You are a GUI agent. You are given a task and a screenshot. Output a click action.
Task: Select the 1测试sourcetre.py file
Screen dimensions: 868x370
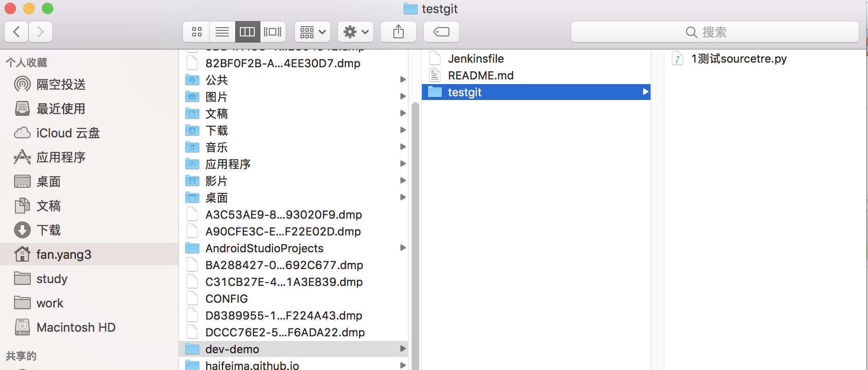click(x=765, y=58)
